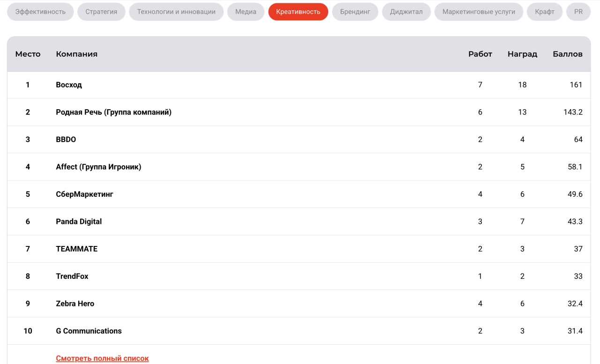Switch to the Крафт tab
600x364 pixels.
tap(544, 12)
